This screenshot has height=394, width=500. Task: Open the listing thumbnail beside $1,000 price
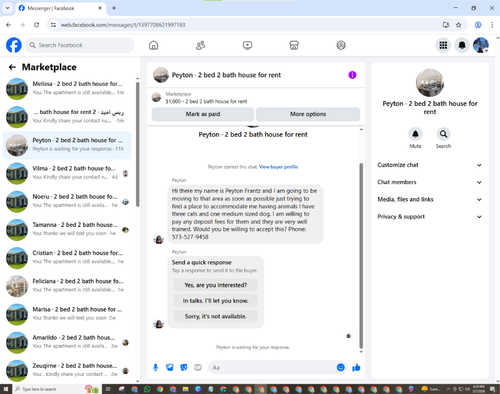point(156,98)
